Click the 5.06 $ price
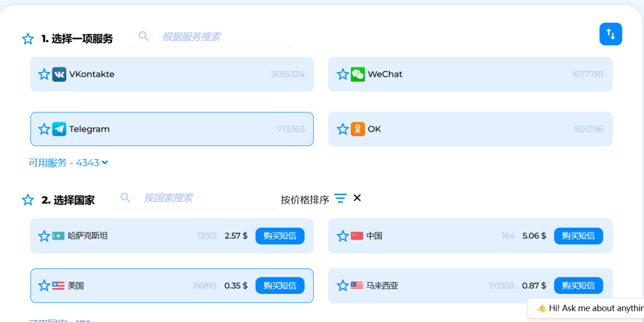 click(x=534, y=236)
